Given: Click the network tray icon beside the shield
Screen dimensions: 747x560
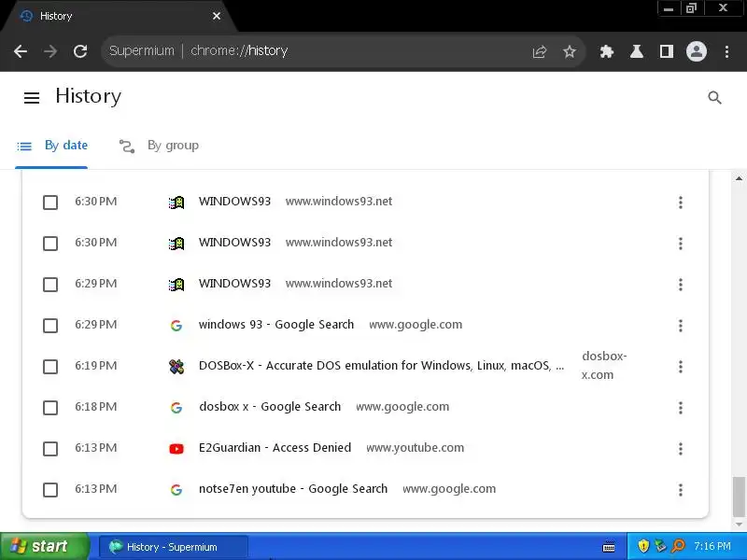Looking at the screenshot, I should [660, 546].
